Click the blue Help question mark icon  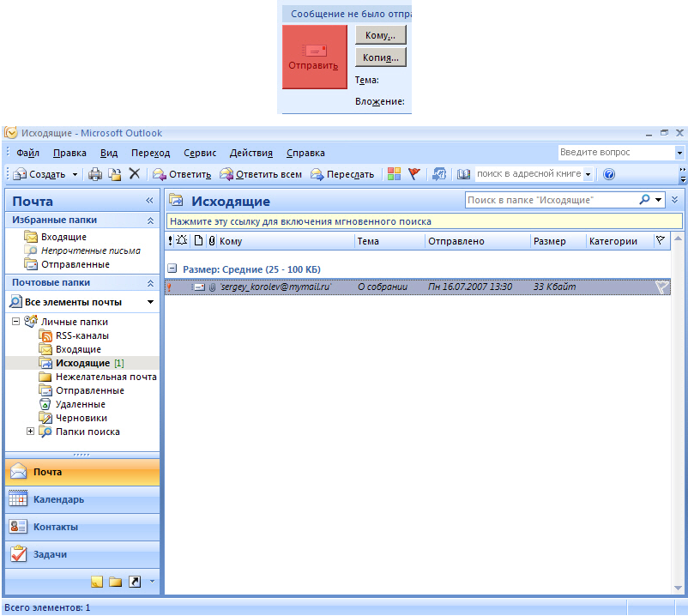pos(608,174)
